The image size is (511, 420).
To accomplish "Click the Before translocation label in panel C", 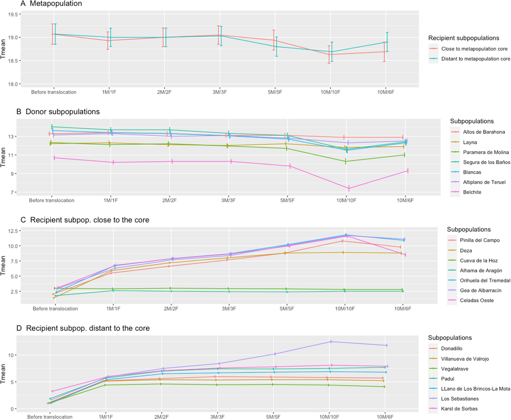I will pos(55,308).
